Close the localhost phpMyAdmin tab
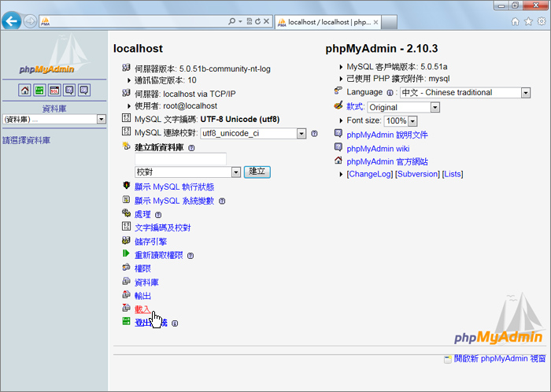The width and height of the screenshot is (551, 392). (375, 22)
